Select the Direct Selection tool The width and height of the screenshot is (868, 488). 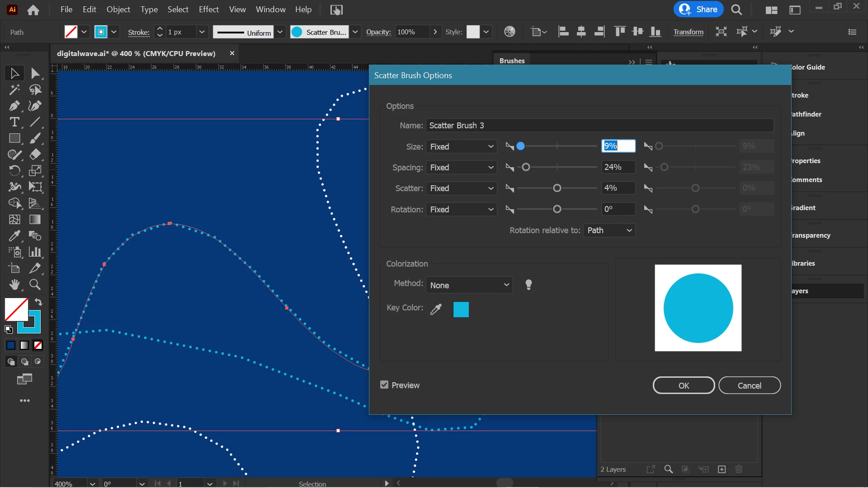click(35, 73)
